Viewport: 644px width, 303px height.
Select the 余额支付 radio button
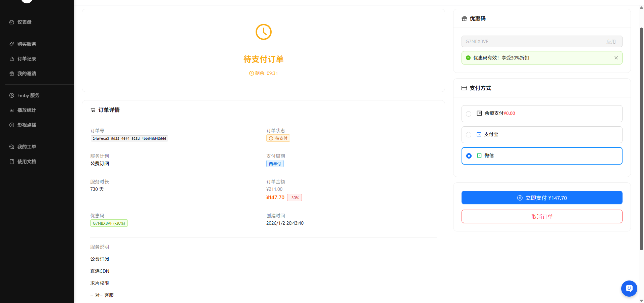coord(469,114)
